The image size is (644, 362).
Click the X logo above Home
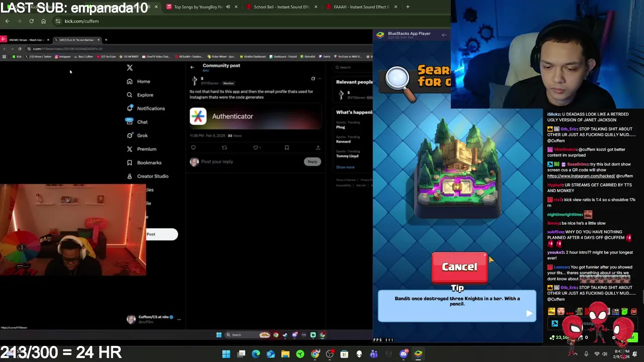130,68
